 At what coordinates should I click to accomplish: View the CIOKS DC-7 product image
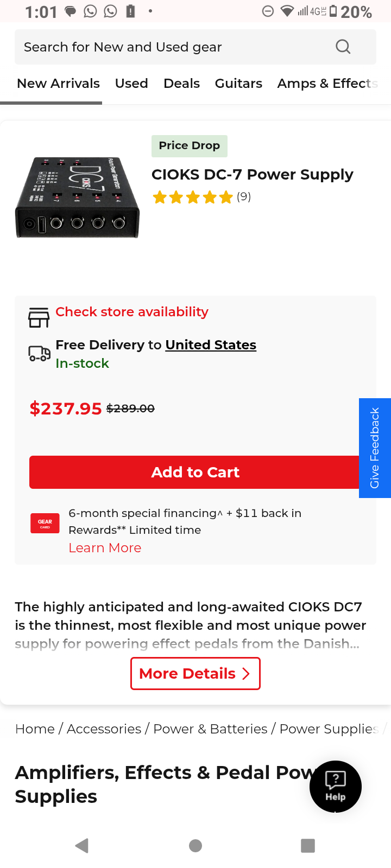click(77, 197)
